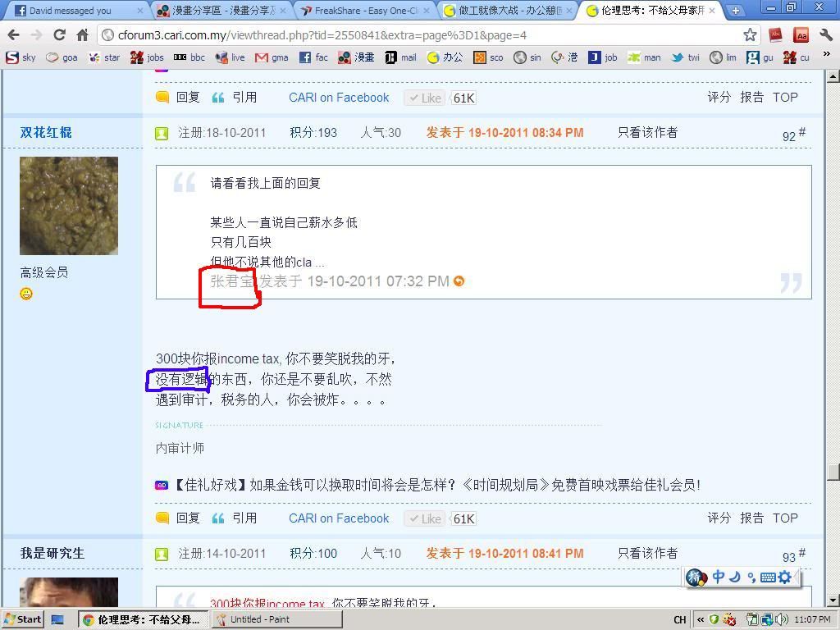The image size is (840, 630).
Task: Click the browser reload button
Action: click(x=59, y=35)
